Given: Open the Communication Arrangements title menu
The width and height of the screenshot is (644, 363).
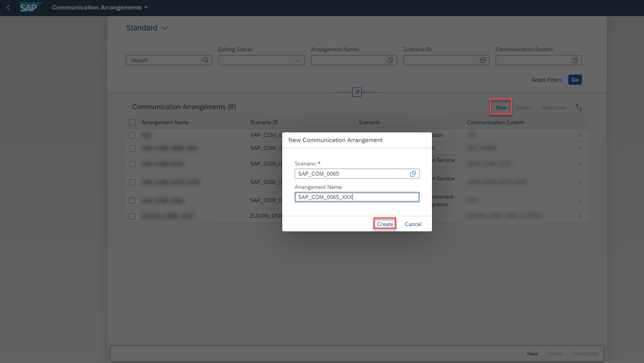Looking at the screenshot, I should [x=100, y=8].
